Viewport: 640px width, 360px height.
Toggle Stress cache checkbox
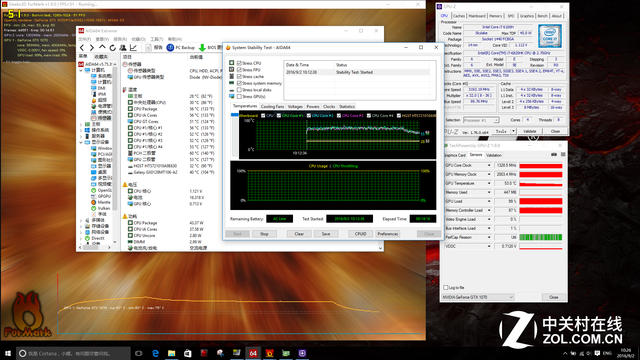coord(239,76)
